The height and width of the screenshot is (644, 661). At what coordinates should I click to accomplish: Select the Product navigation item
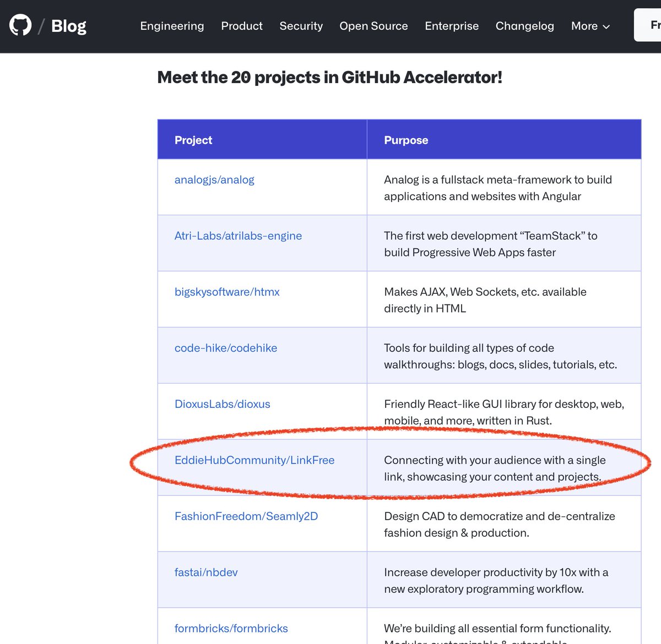coord(242,26)
